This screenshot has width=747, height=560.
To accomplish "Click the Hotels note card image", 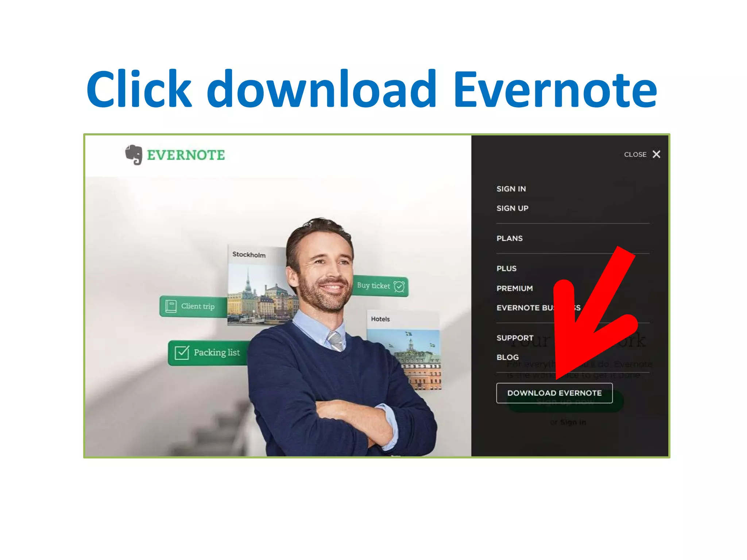I will [x=403, y=350].
